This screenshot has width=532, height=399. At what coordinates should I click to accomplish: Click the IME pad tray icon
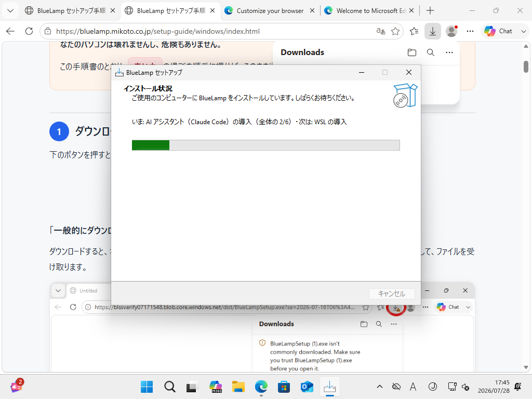[433, 387]
